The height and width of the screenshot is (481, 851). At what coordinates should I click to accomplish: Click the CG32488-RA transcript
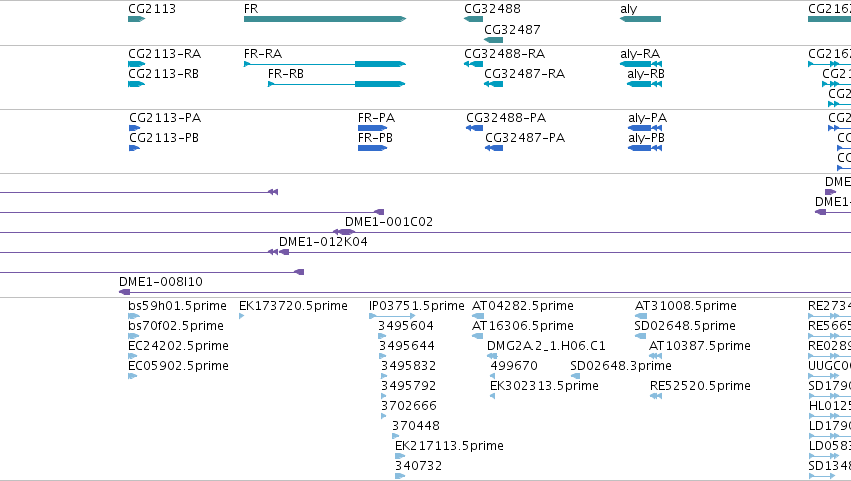coord(473,64)
